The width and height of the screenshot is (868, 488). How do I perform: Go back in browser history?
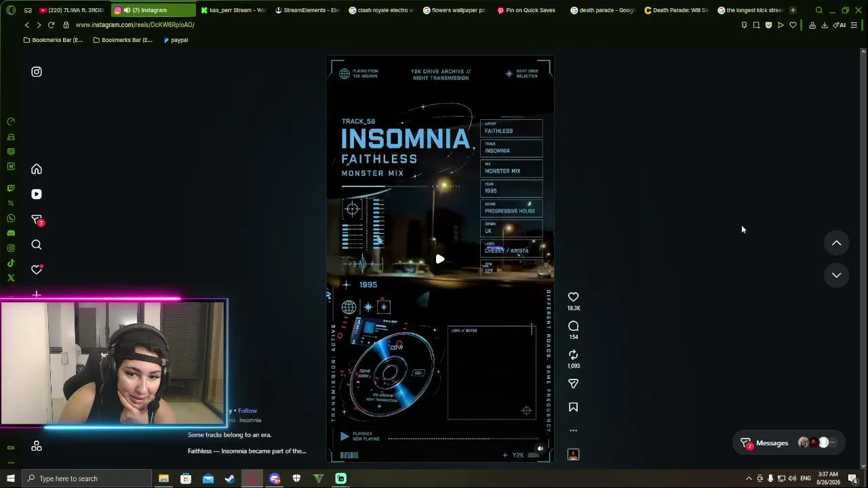[x=27, y=25]
